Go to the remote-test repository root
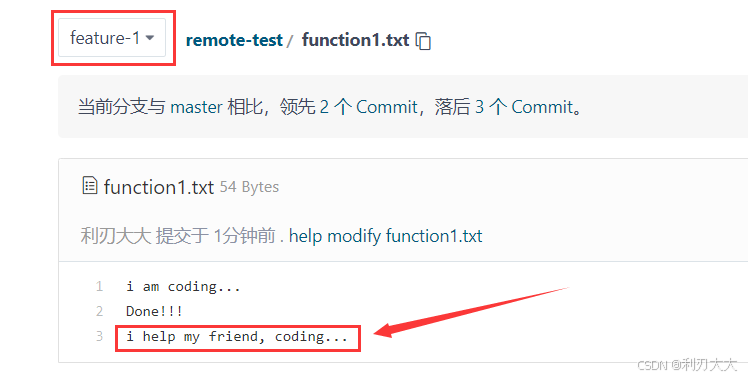The height and width of the screenshot is (378, 748). point(234,40)
